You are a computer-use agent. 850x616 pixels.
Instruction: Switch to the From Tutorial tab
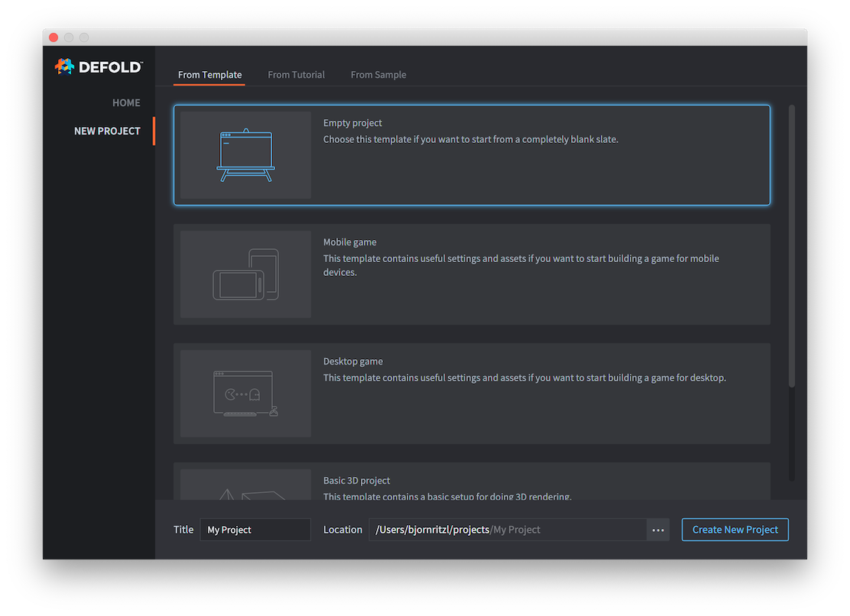(296, 75)
